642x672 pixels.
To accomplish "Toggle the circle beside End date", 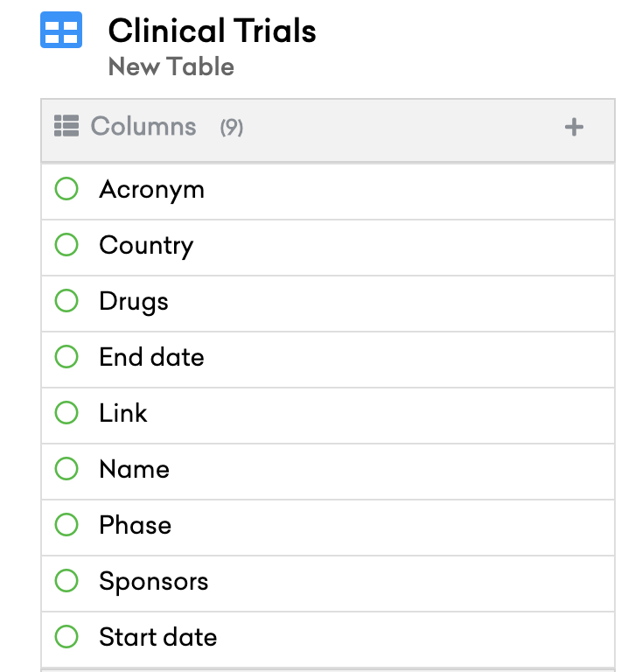I will pos(66,357).
